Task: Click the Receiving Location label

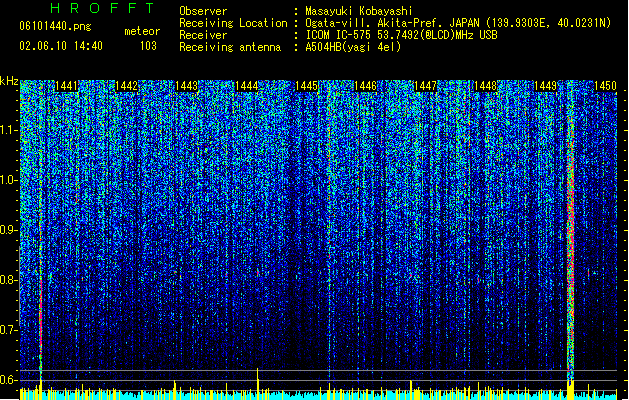Action: tap(233, 23)
